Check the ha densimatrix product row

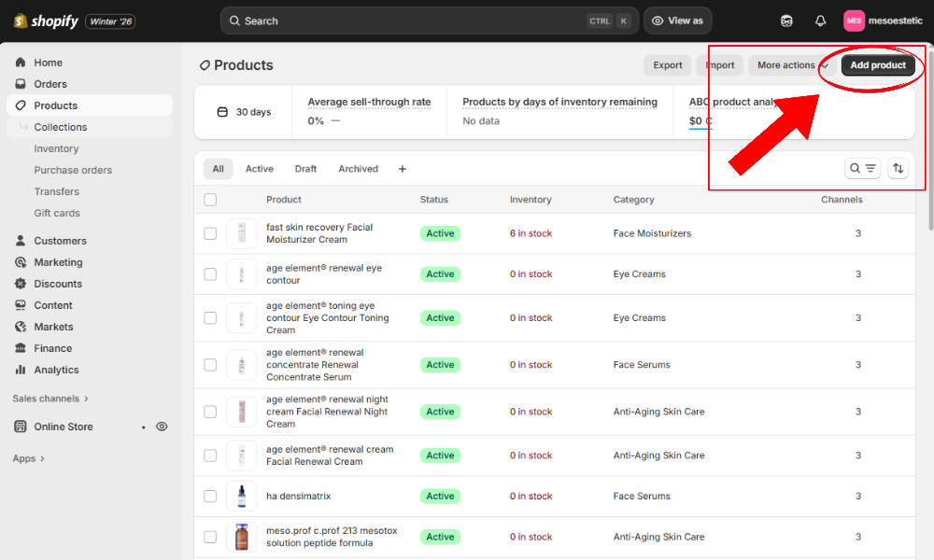(210, 496)
